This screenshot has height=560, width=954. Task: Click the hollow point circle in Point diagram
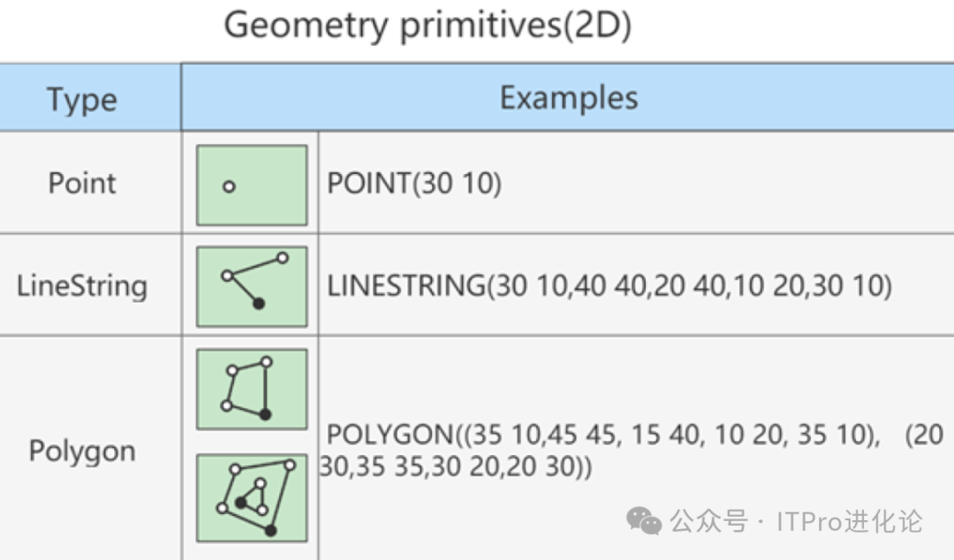pos(229,187)
